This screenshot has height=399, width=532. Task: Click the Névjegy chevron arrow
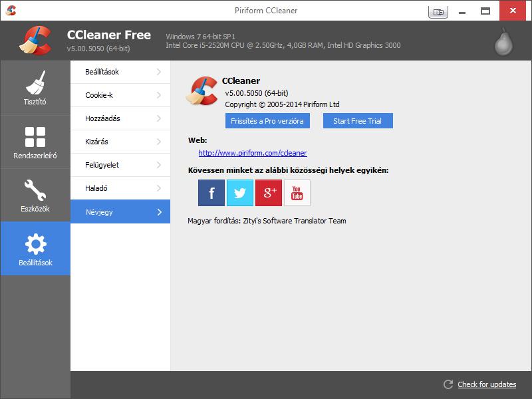[160, 212]
